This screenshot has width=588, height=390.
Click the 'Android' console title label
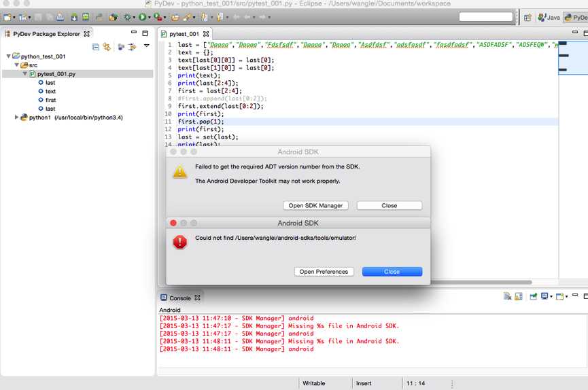(170, 310)
